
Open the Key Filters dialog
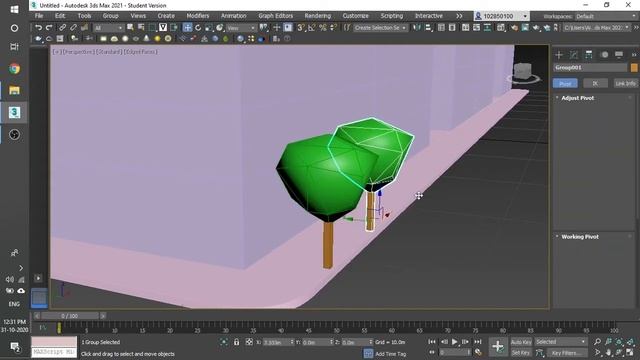pos(567,353)
